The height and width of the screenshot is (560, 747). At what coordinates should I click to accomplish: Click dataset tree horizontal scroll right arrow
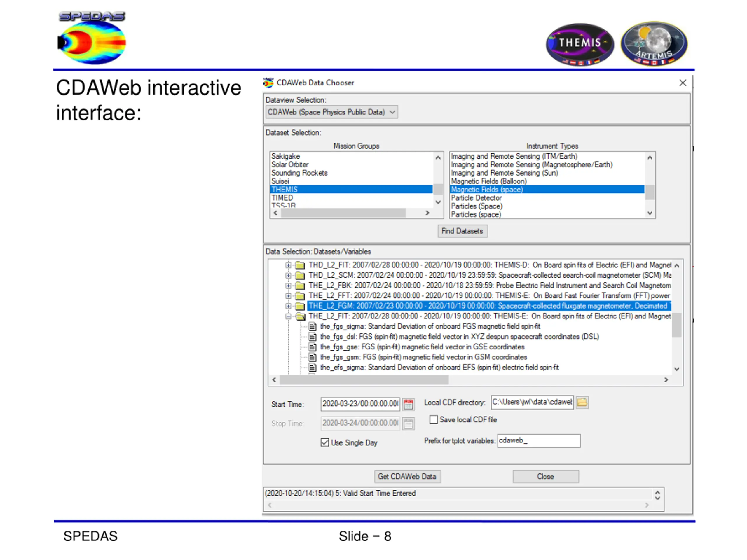pyautogui.click(x=666, y=380)
